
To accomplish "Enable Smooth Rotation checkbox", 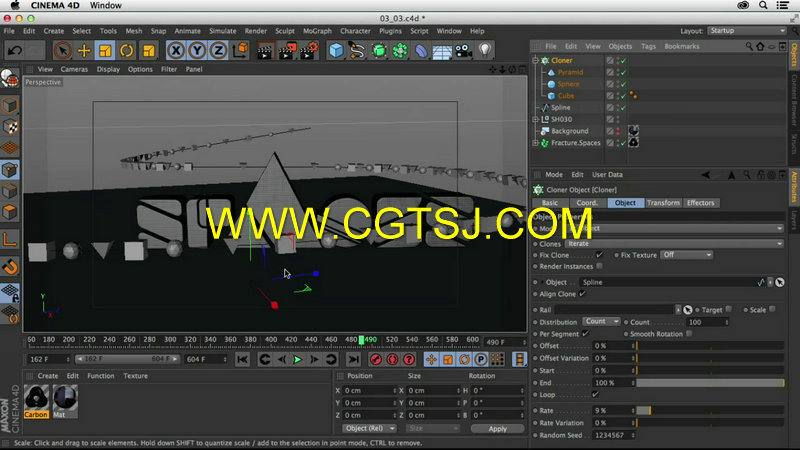I will (689, 334).
